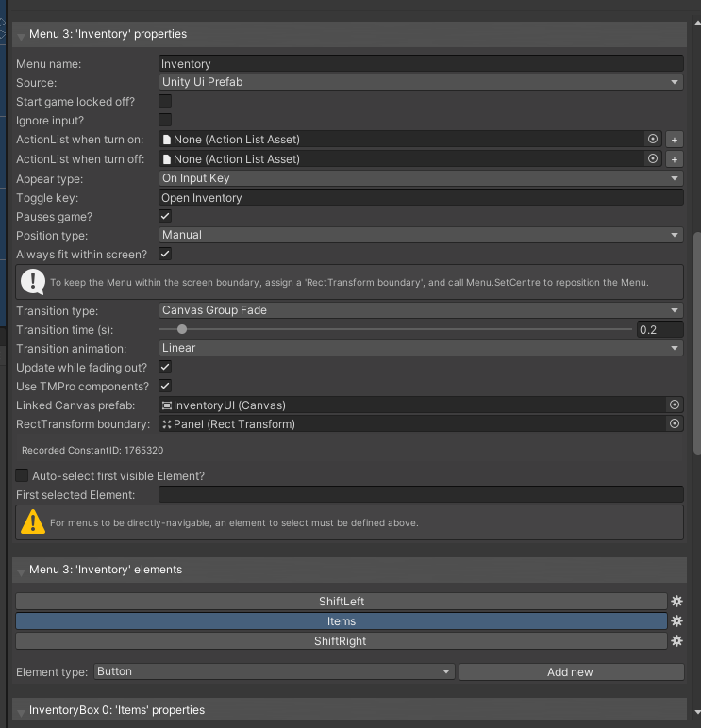Viewport: 701px width, 728px height.
Task: Open settings gear for ShiftLeft element
Action: coord(676,602)
